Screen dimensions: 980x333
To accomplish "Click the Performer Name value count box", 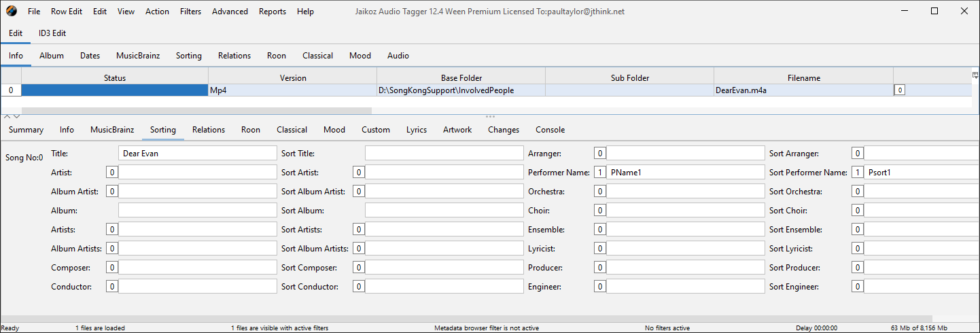I will coord(599,173).
